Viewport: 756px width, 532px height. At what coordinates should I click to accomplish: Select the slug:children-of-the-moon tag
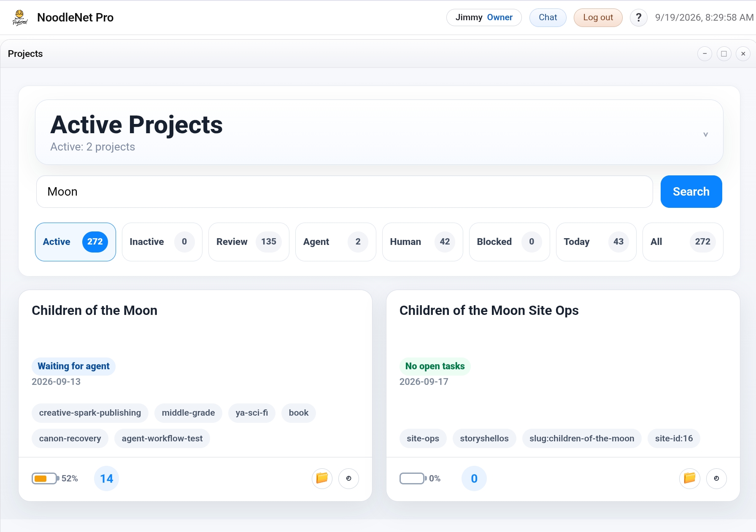pos(582,439)
